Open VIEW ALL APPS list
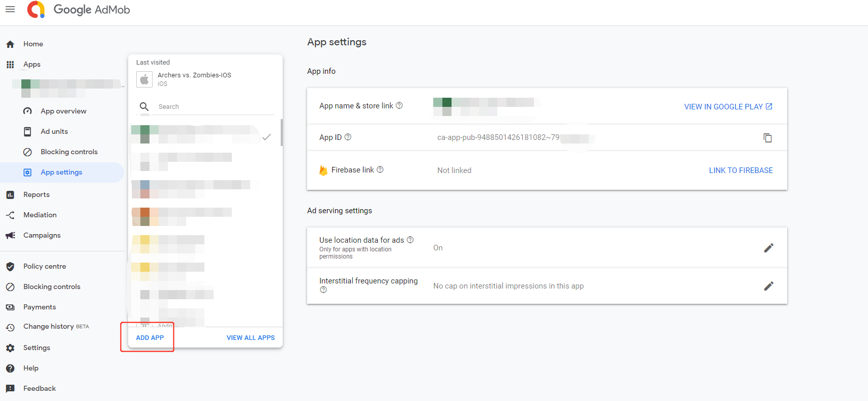This screenshot has height=401, width=868. pyautogui.click(x=250, y=338)
